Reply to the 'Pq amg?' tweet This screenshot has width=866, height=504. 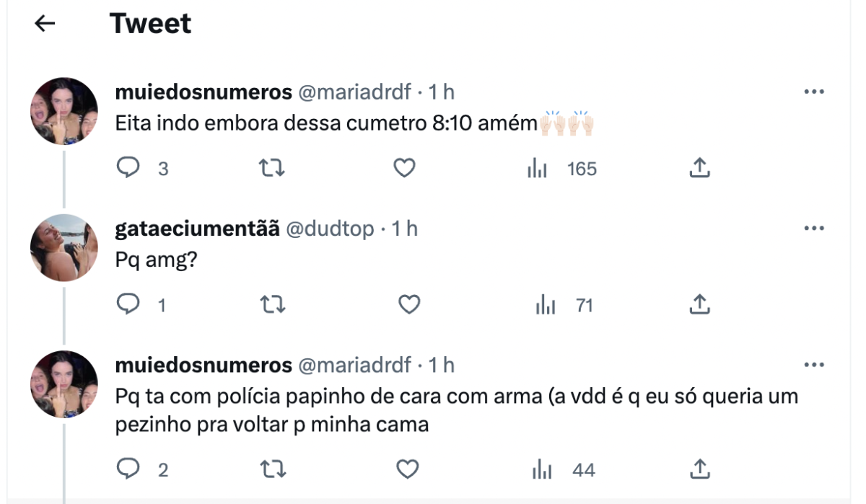click(x=128, y=306)
